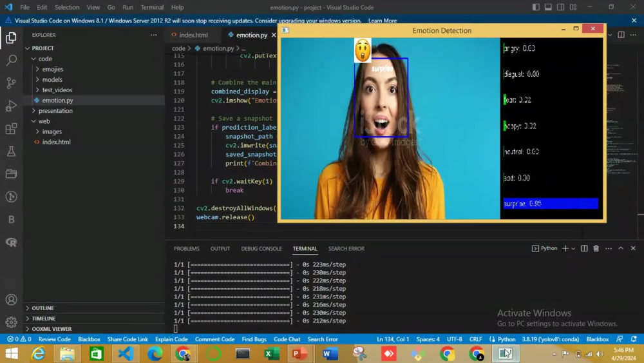Click the add new terminal plus icon

565,248
